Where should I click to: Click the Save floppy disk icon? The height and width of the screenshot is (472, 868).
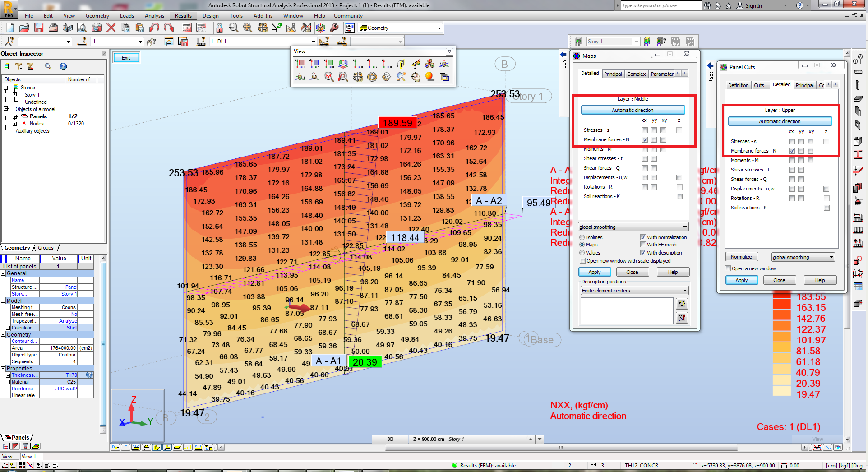point(39,28)
